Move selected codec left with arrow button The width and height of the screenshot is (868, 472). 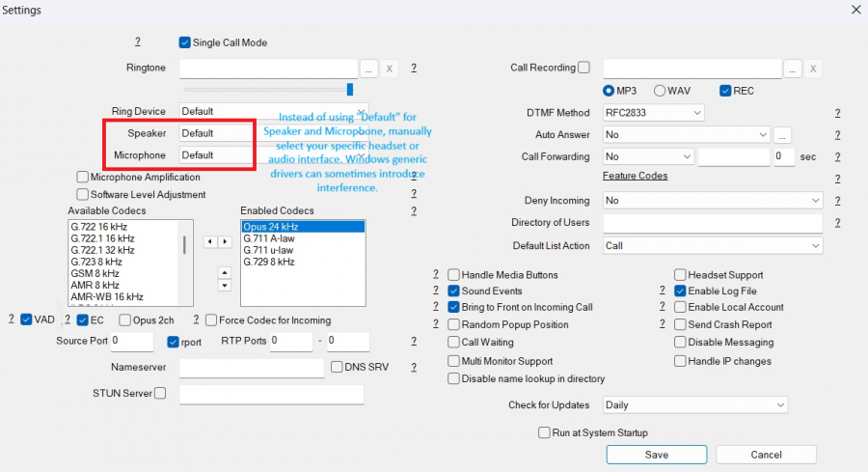pyautogui.click(x=210, y=241)
